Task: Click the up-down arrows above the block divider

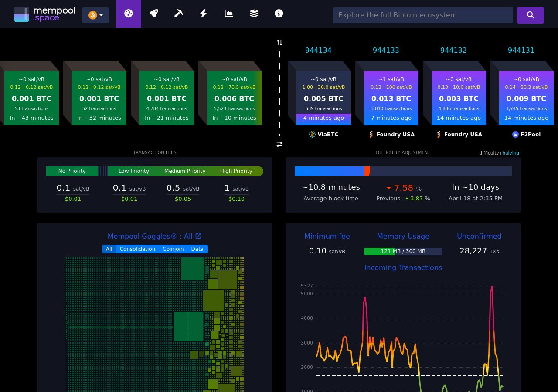Action: pyautogui.click(x=279, y=42)
